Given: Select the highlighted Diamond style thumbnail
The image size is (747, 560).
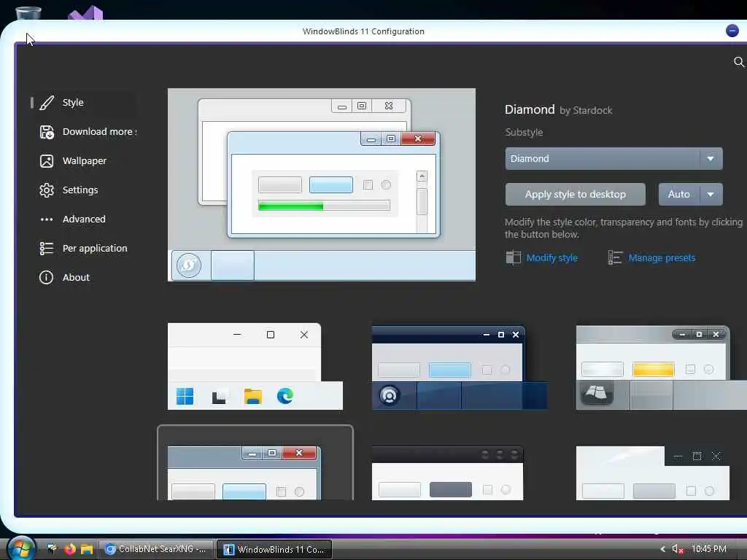Looking at the screenshot, I should (255, 463).
